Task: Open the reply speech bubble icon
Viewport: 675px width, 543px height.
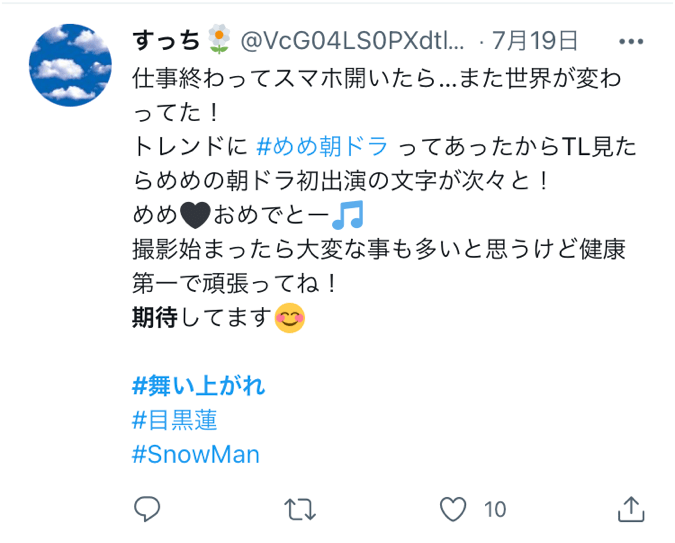Action: pyautogui.click(x=147, y=509)
